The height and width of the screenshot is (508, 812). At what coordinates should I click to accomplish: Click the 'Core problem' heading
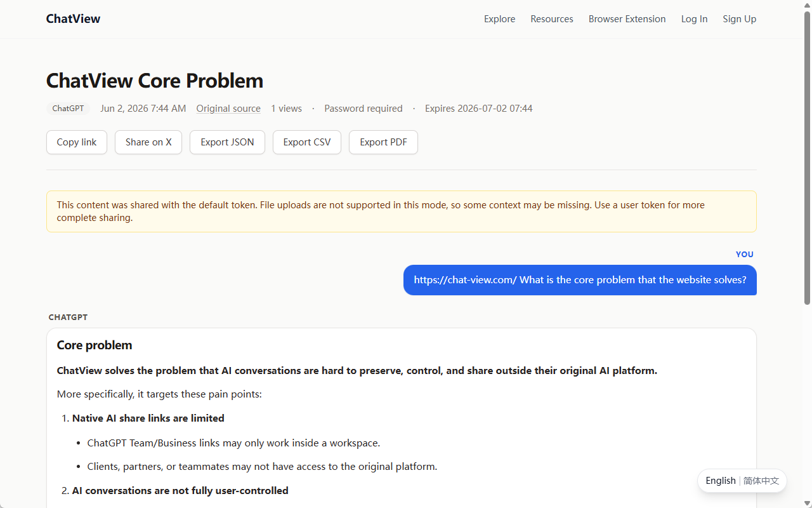pos(95,345)
